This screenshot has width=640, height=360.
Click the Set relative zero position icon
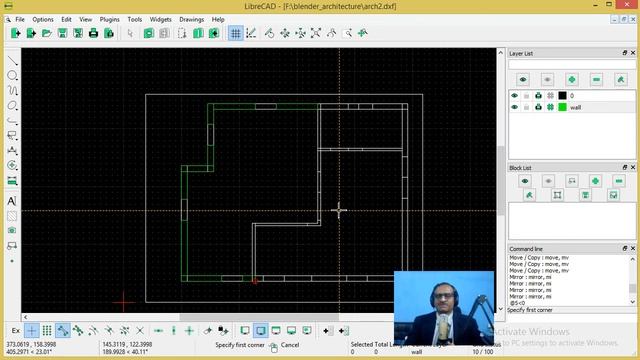(208, 331)
